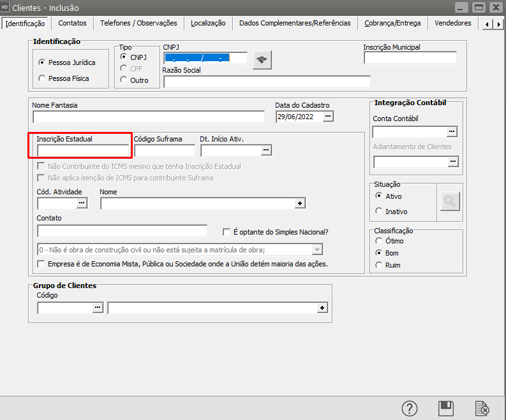Open the Conta Contábil lookup button
The width and height of the screenshot is (506, 420).
click(452, 132)
